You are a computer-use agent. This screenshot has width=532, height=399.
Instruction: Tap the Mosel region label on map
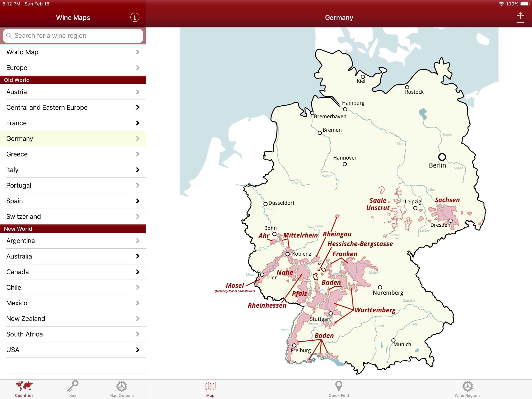pos(235,285)
